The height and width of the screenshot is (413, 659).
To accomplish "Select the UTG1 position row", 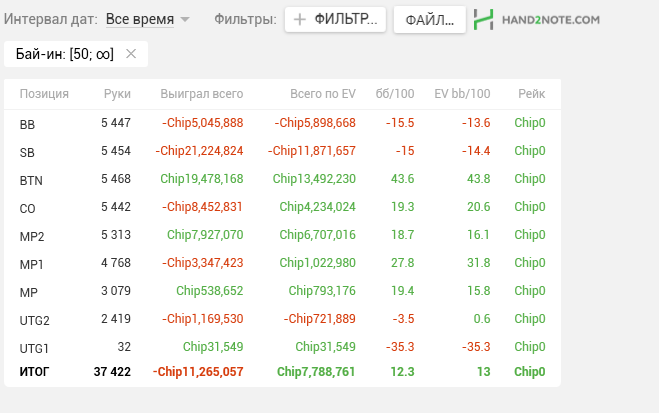I will [282, 347].
